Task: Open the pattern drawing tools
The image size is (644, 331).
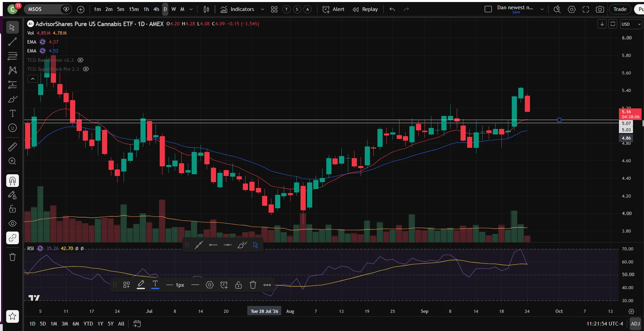Action: tap(12, 70)
